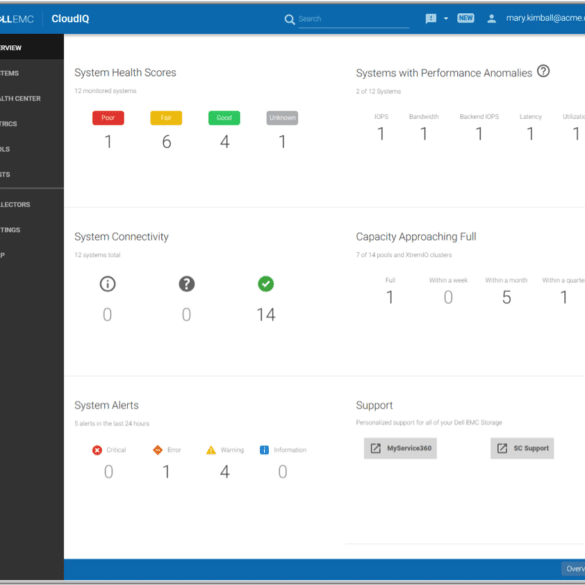Click the Error alerts count 1
This screenshot has width=585, height=585.
pyautogui.click(x=166, y=472)
